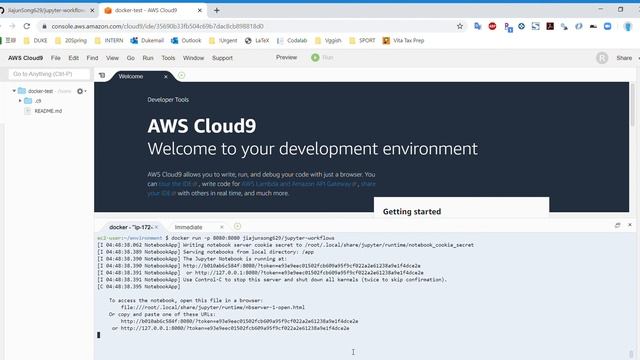Screen dimensions: 640x360
Task: Close the docker terminal tab
Action: (x=156, y=227)
